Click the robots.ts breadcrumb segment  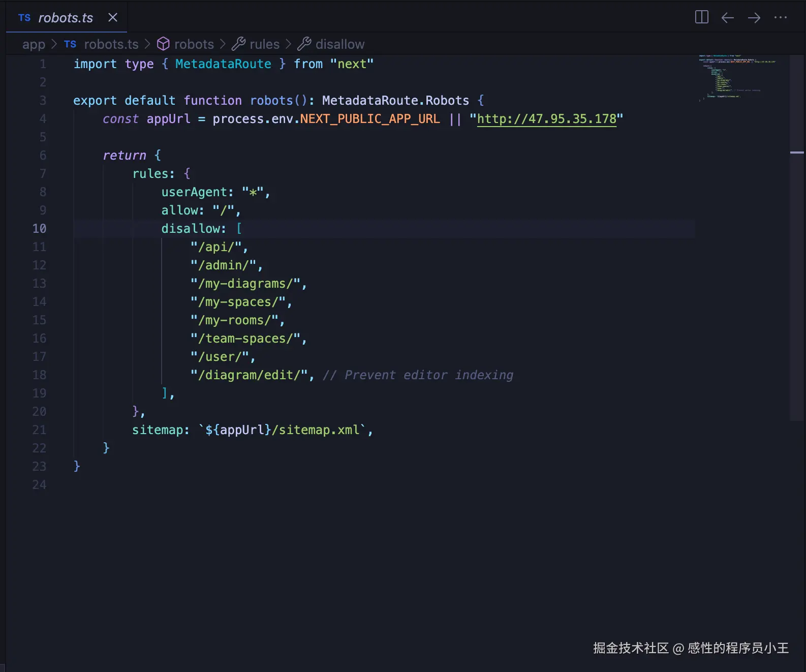pos(111,45)
